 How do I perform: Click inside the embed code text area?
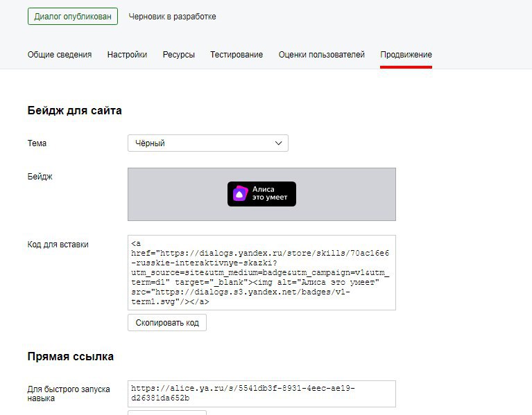[261, 272]
